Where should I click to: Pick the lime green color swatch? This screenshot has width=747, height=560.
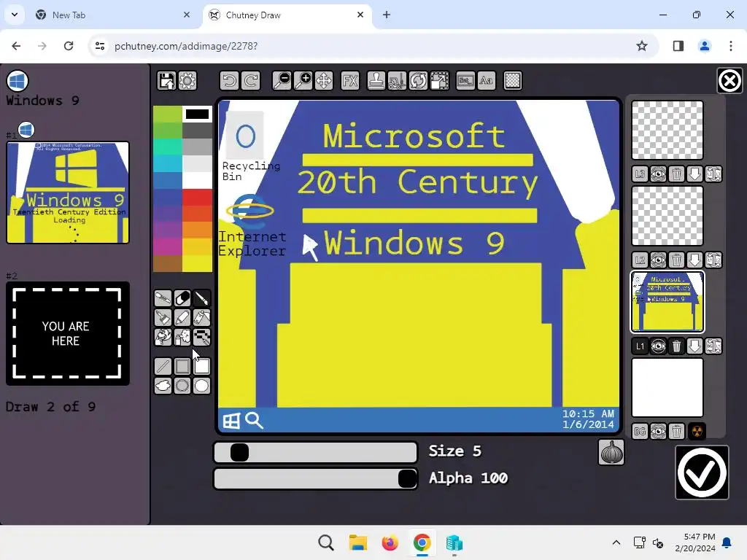(x=167, y=114)
